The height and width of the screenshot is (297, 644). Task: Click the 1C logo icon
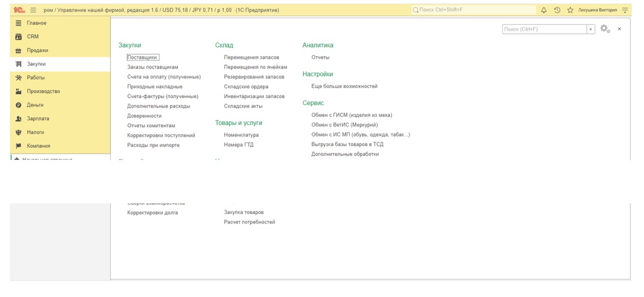tap(19, 10)
